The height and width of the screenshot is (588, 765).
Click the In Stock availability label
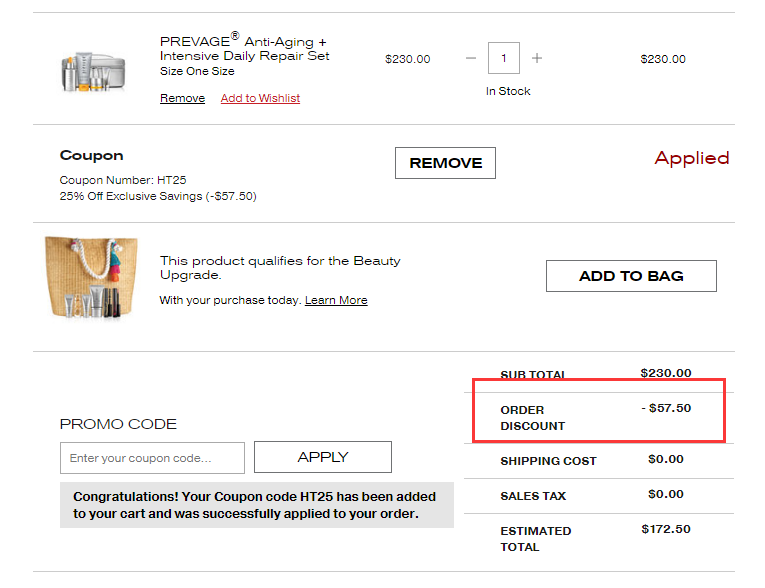508,91
